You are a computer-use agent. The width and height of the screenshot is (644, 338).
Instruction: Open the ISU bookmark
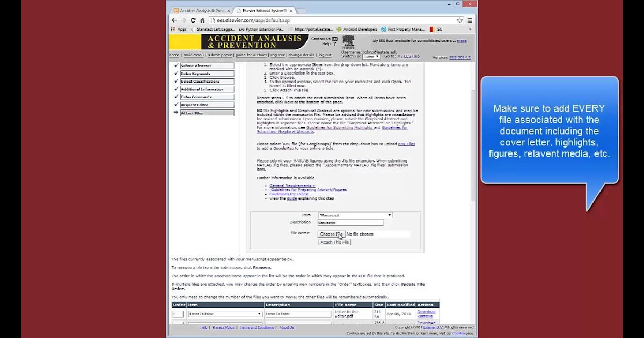(x=435, y=29)
